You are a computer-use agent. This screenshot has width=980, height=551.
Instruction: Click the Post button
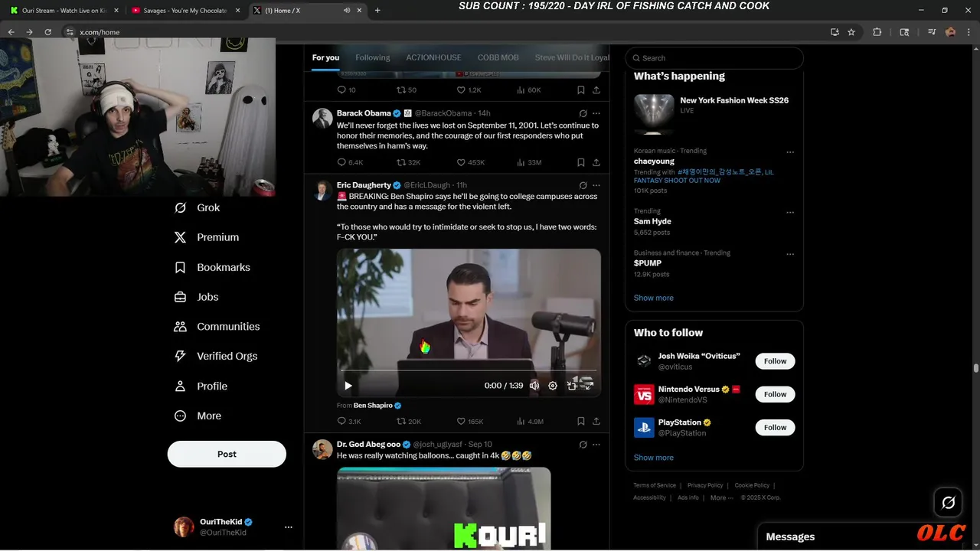(227, 454)
